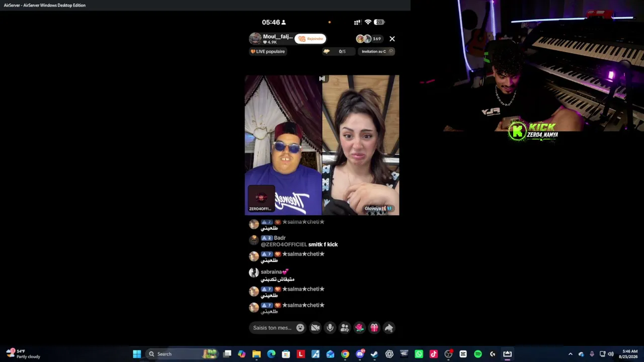This screenshot has width=644, height=362.
Task: Tap the Rejoindre button
Action: tap(310, 39)
